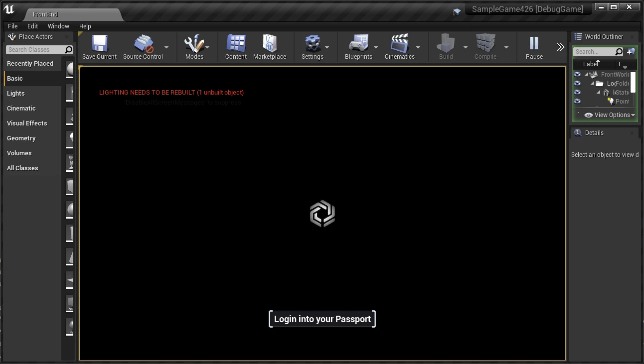Click the Blueprints toolbar icon
644x364 pixels.
coord(358,44)
